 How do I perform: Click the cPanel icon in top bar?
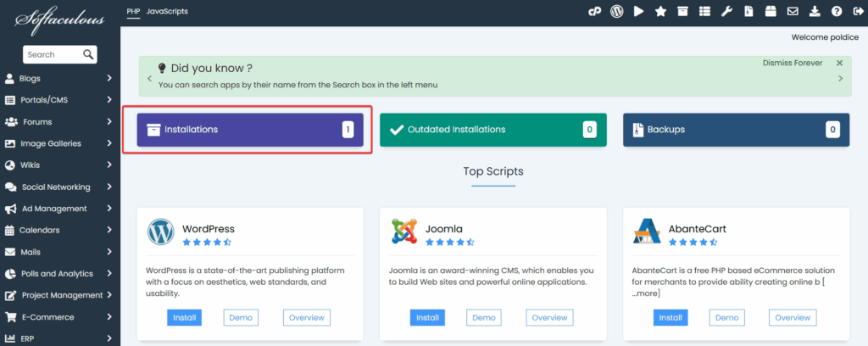594,12
